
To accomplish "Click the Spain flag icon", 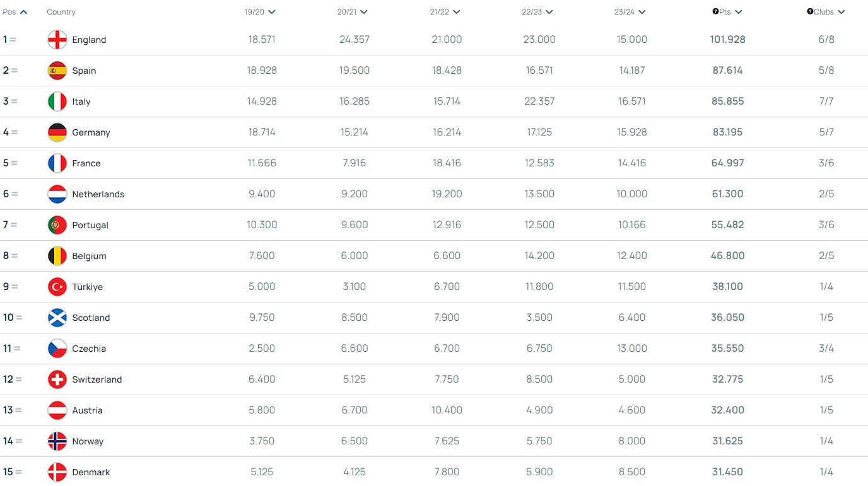I will tap(57, 71).
